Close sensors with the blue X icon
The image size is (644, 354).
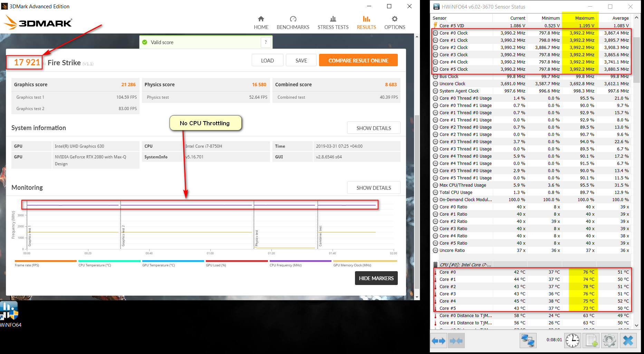tap(628, 341)
